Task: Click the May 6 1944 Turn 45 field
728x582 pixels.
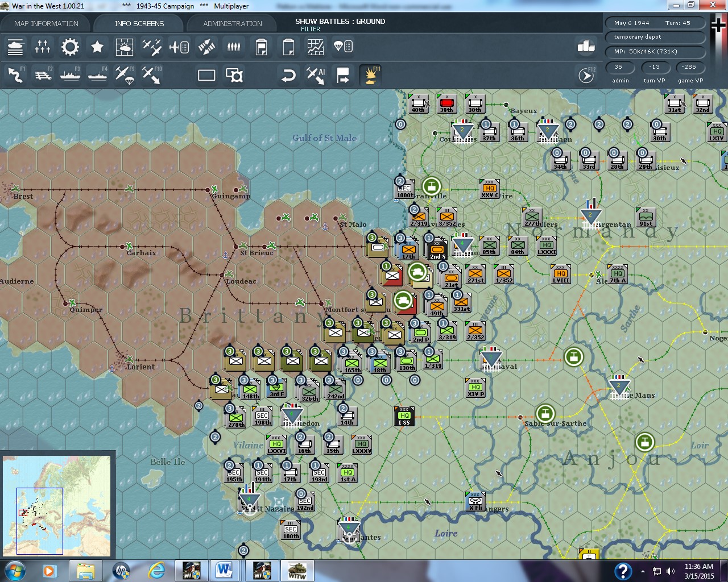Action: [655, 23]
